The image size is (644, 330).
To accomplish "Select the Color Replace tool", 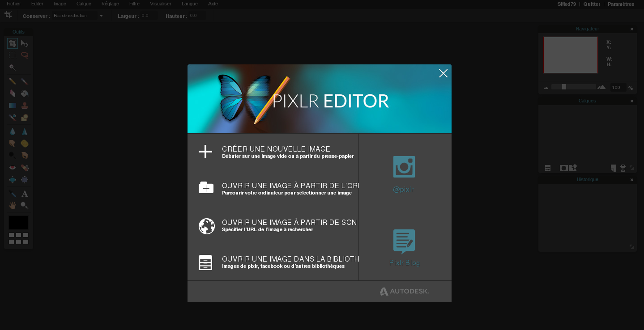I will point(13,118).
